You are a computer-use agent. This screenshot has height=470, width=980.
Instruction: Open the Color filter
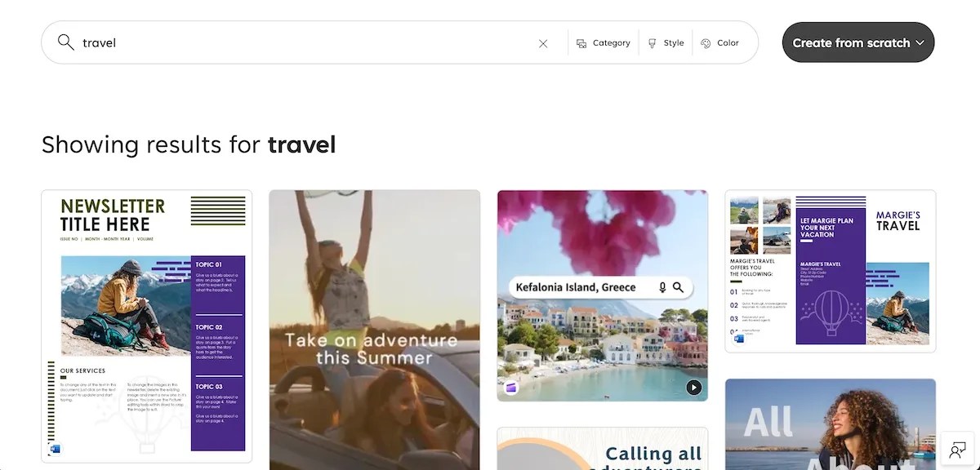(719, 43)
